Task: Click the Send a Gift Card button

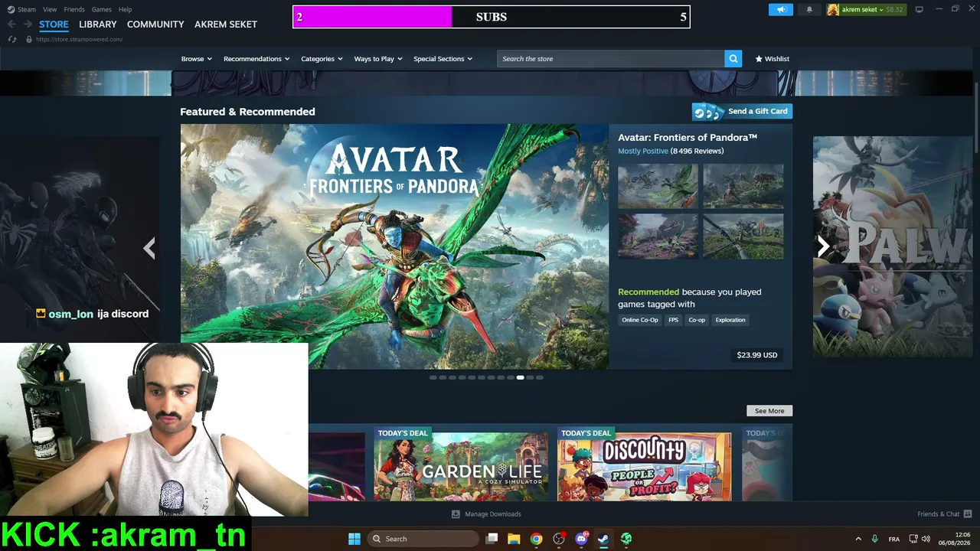Action: coord(742,112)
